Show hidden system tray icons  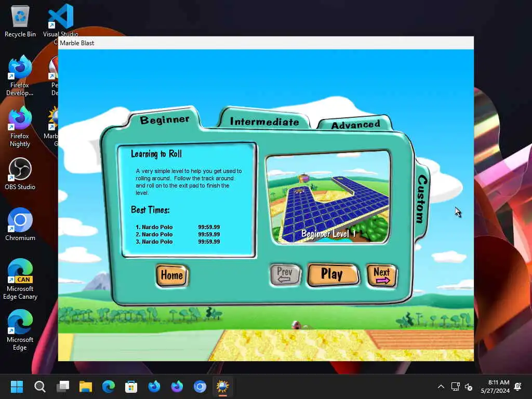(x=441, y=387)
